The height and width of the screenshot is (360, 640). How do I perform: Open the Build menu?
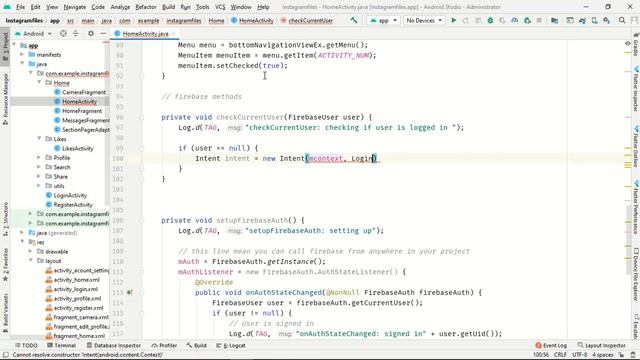(x=168, y=7)
